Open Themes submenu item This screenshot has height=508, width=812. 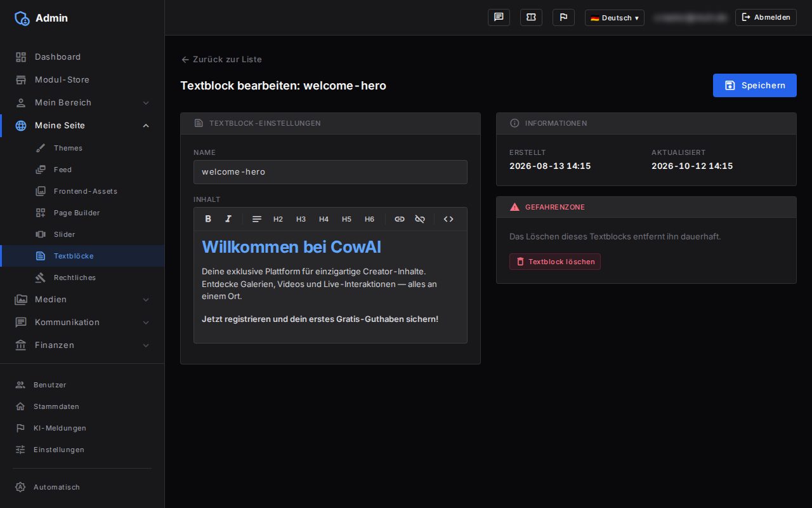point(82,148)
